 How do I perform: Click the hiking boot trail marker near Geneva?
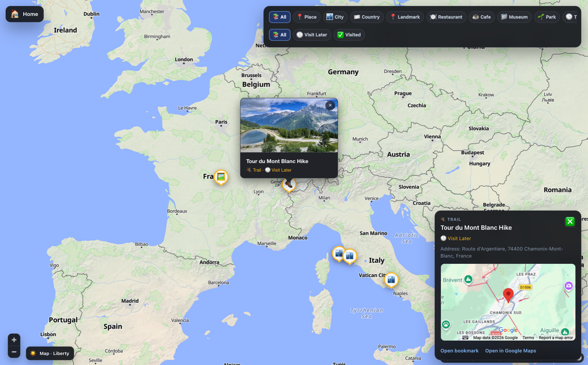pyautogui.click(x=289, y=184)
